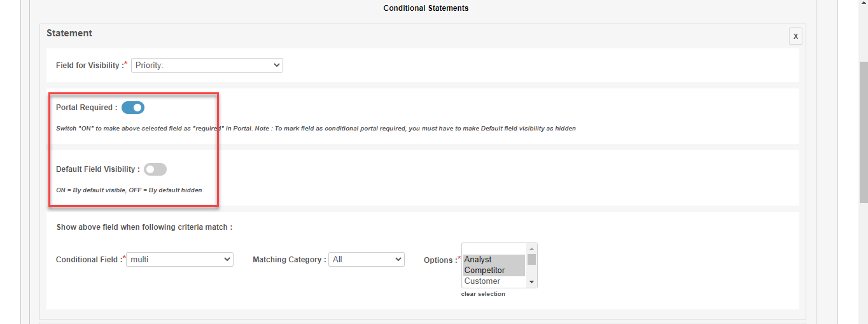Click the Options list scroll-up arrow
The image size is (868, 324).
pyautogui.click(x=532, y=248)
